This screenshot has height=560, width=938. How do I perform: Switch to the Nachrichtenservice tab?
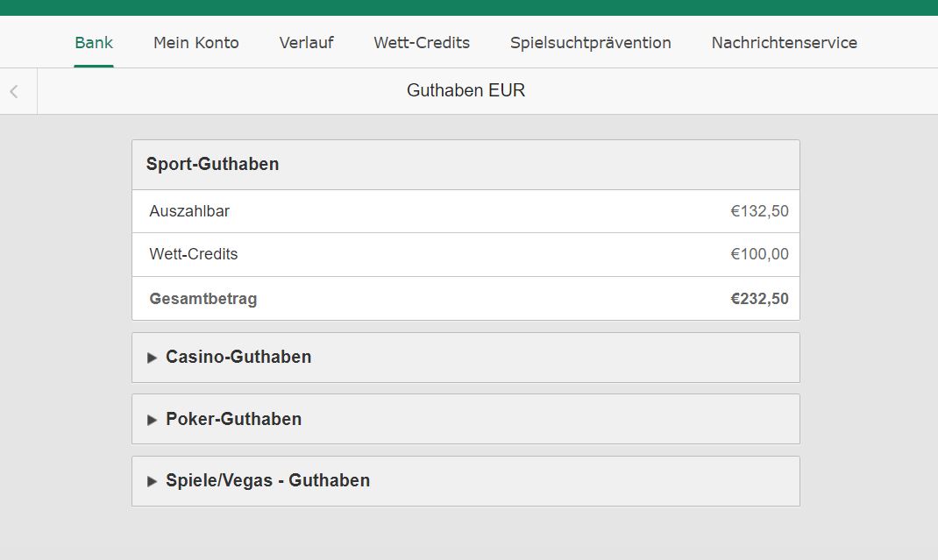click(785, 42)
